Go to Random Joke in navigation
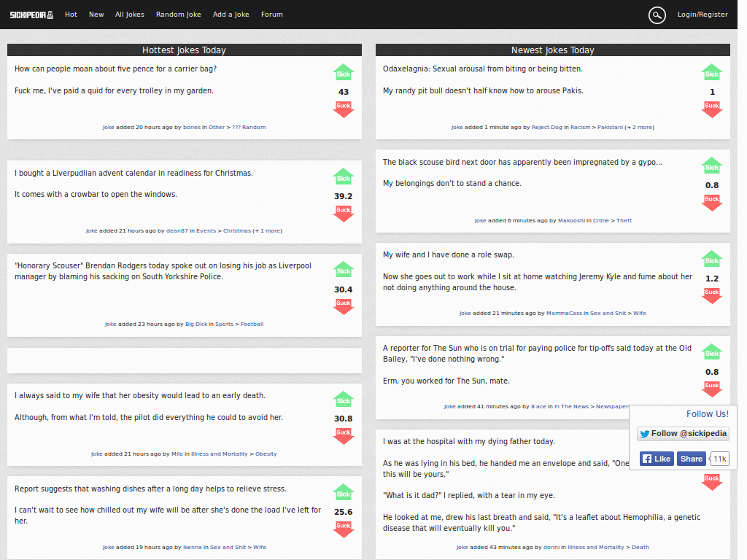747x560 pixels. click(x=179, y=15)
